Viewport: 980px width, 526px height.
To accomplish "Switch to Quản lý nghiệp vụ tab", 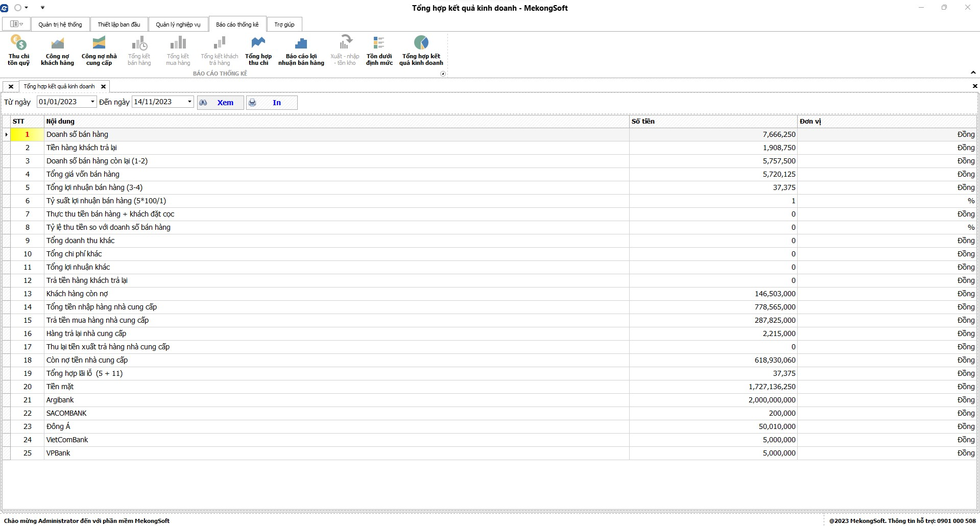I will point(178,25).
